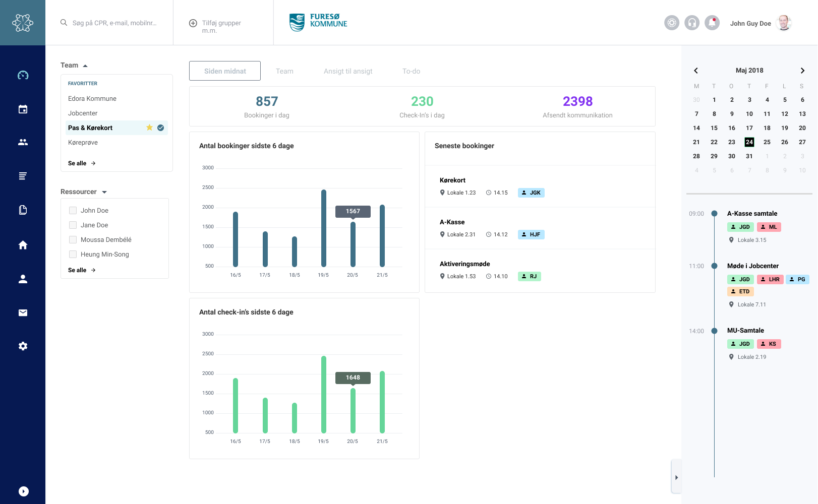
Task: Open the dashboard speedometer icon in sidebar
Action: click(x=23, y=76)
